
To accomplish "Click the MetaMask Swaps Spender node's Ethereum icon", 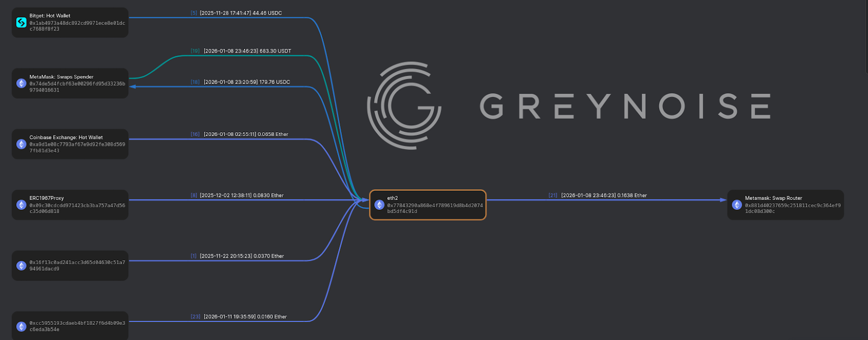I will 21,84.
